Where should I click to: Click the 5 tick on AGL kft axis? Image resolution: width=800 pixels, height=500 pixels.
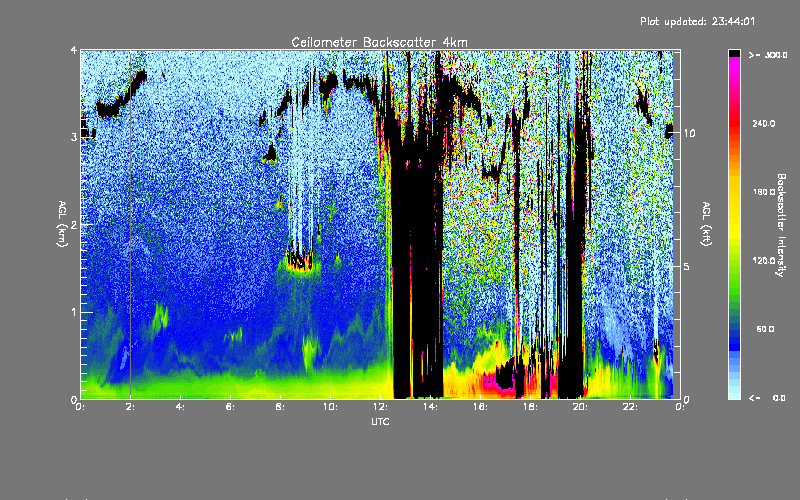(x=687, y=266)
